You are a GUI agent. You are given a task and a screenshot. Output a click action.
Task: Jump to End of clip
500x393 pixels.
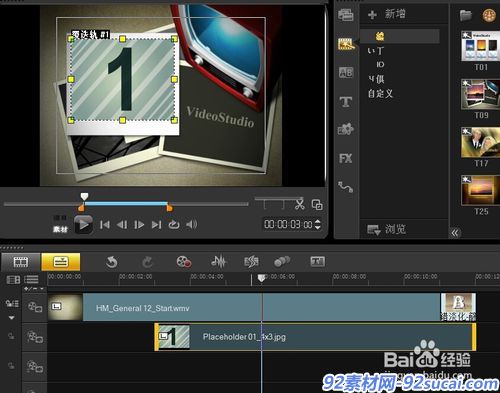(156, 225)
